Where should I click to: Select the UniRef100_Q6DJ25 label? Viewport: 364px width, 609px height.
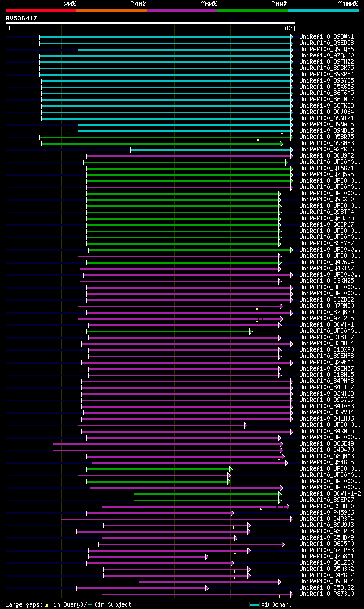click(326, 219)
